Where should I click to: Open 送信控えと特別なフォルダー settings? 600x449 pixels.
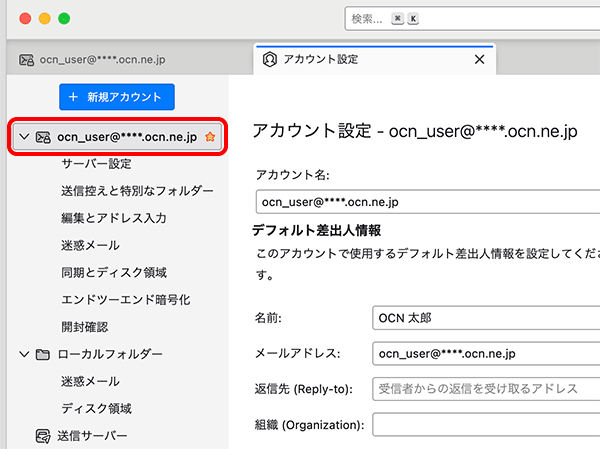pos(137,191)
